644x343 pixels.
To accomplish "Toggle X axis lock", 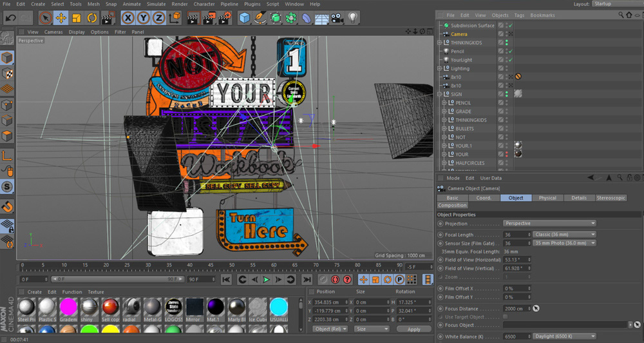I will (x=128, y=18).
